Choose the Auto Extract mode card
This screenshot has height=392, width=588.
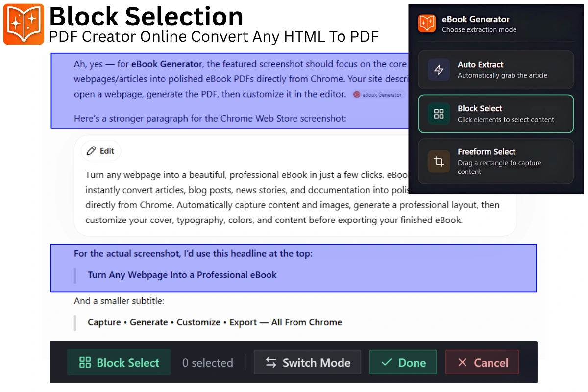(496, 70)
